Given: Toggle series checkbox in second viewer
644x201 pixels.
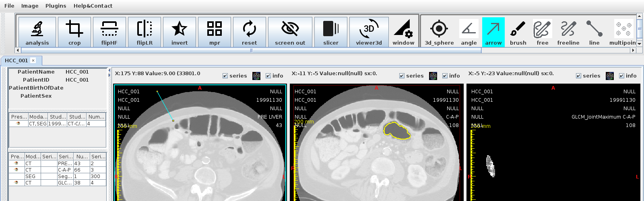Looking at the screenshot, I should click(402, 76).
